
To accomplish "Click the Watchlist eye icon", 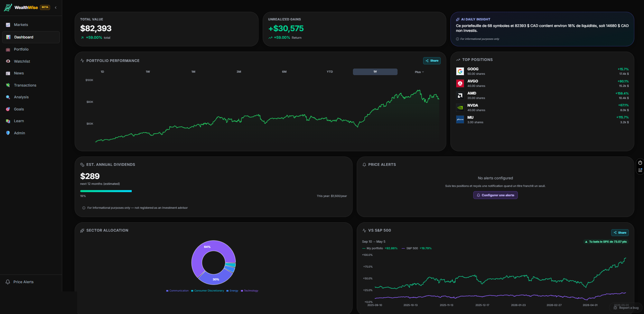I will [x=8, y=61].
